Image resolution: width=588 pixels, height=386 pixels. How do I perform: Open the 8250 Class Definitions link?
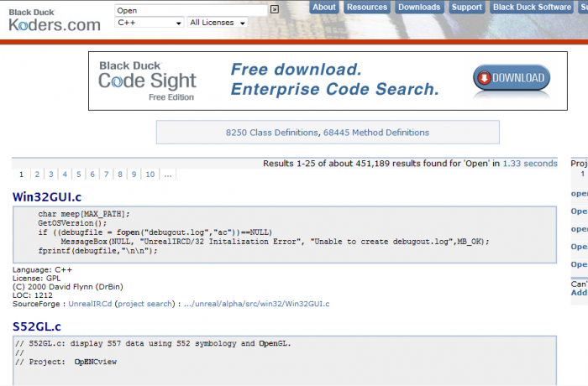[272, 133]
